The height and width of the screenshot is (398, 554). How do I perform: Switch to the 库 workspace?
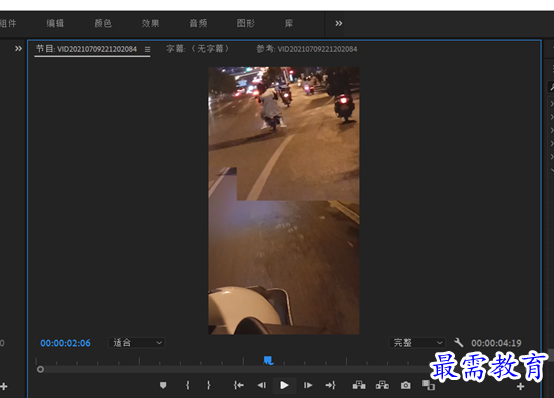[289, 23]
